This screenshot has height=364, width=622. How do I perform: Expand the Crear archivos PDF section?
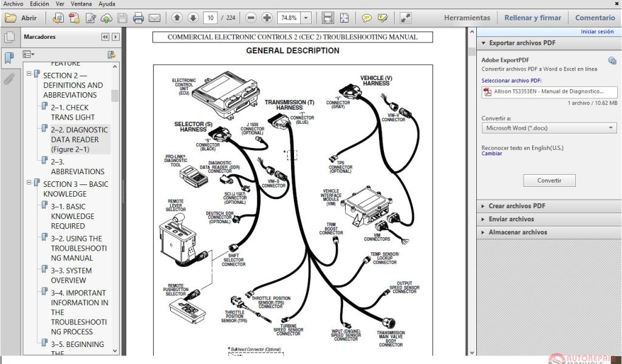click(x=517, y=206)
